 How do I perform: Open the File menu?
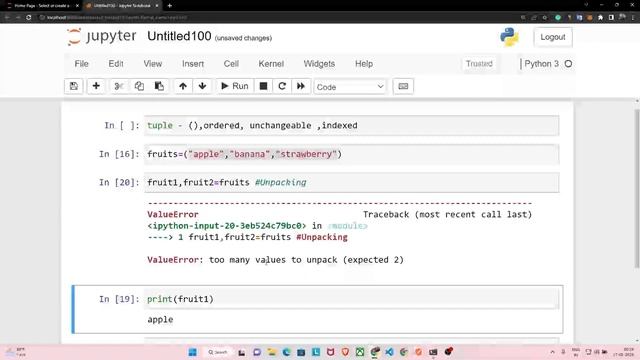pos(81,64)
